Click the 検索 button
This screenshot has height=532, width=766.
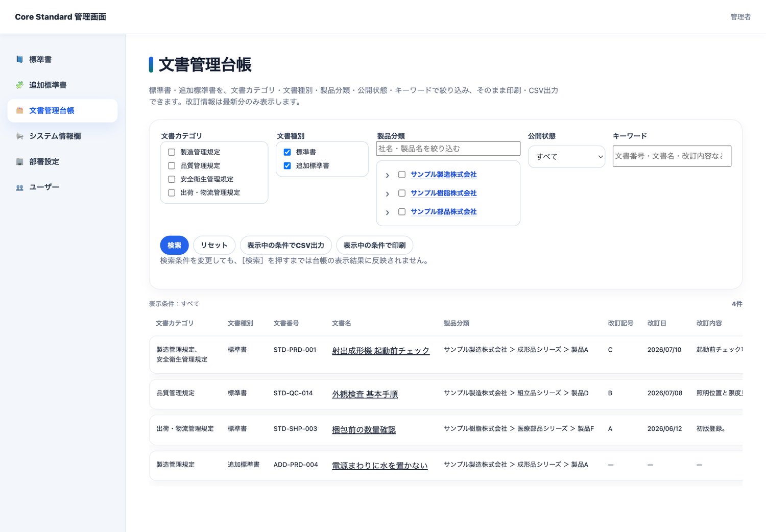pyautogui.click(x=175, y=246)
